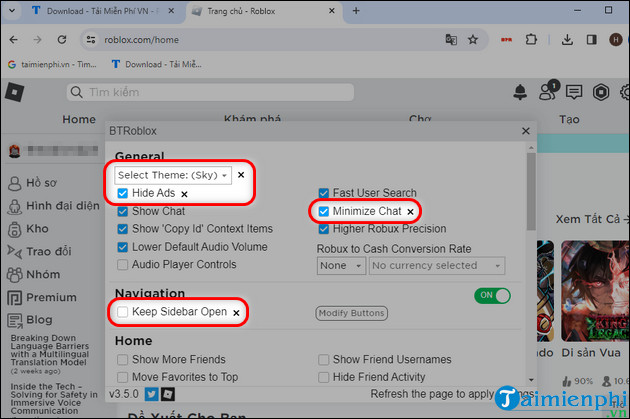Screen dimensions: 630x419
Task: Open the tab search chevron button
Action: coord(12,11)
